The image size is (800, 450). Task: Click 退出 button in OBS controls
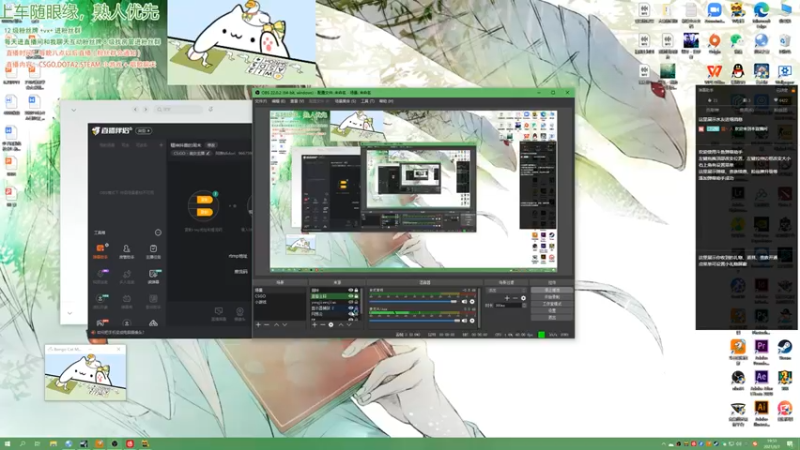tap(552, 317)
